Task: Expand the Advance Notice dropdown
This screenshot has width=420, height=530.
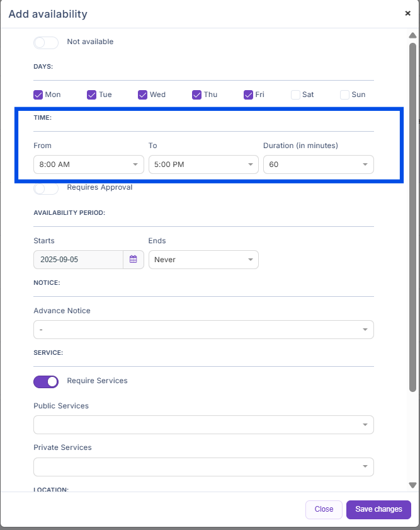Action: (203, 330)
